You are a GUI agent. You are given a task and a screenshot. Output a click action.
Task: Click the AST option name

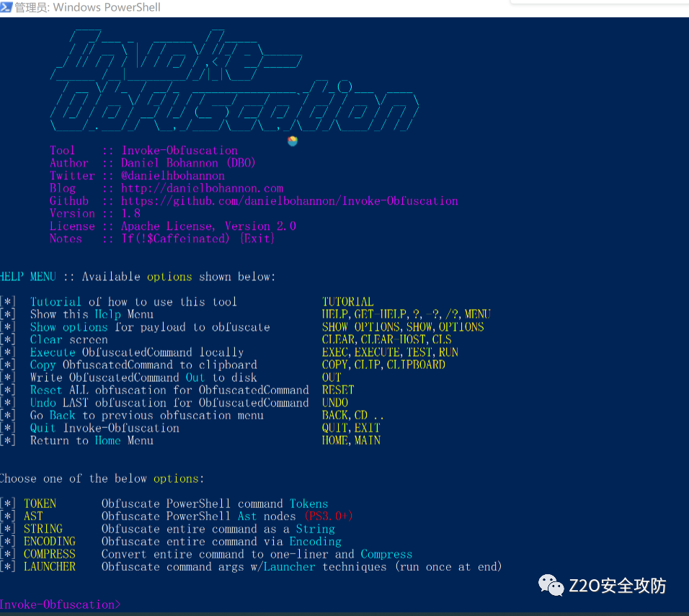click(x=33, y=517)
